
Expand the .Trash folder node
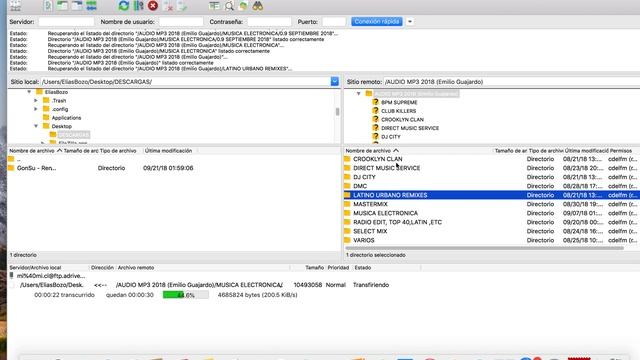click(36, 100)
